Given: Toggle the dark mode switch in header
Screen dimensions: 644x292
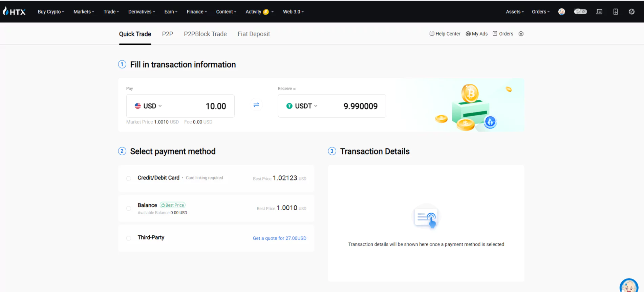Looking at the screenshot, I should click(x=580, y=12).
